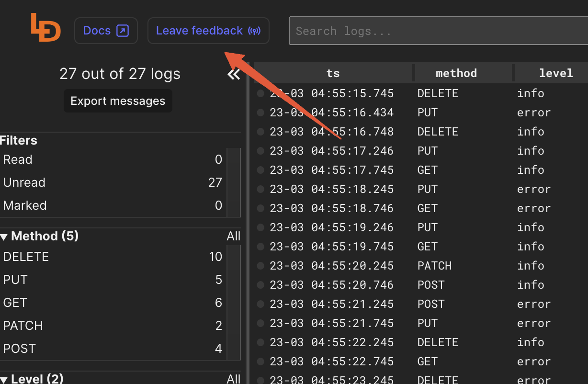Select the Unread filter
588x384 pixels.
24,183
